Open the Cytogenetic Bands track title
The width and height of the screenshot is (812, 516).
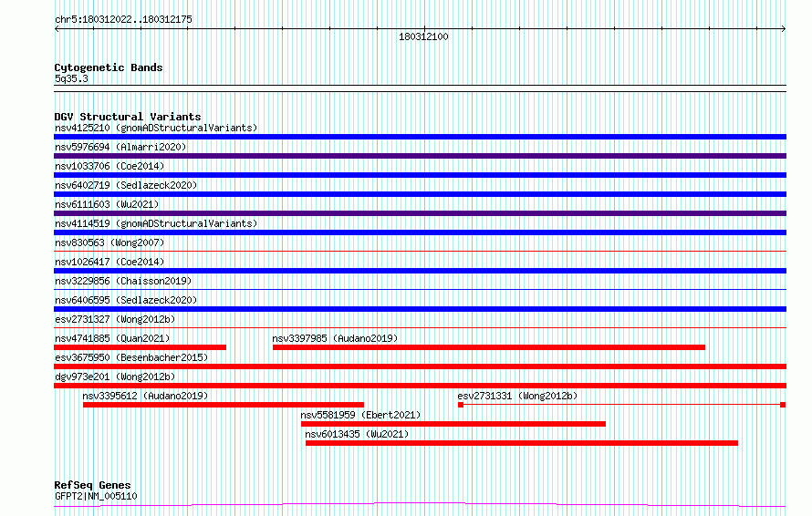(109, 67)
